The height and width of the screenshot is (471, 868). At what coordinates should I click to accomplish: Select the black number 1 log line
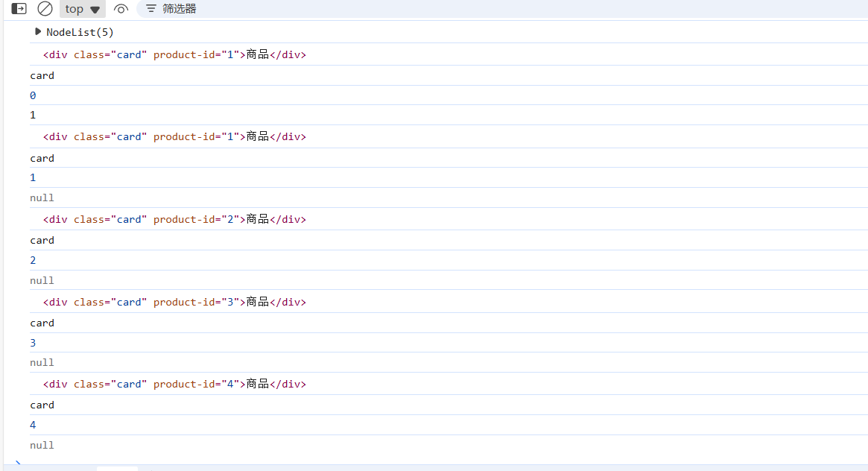[x=33, y=115]
